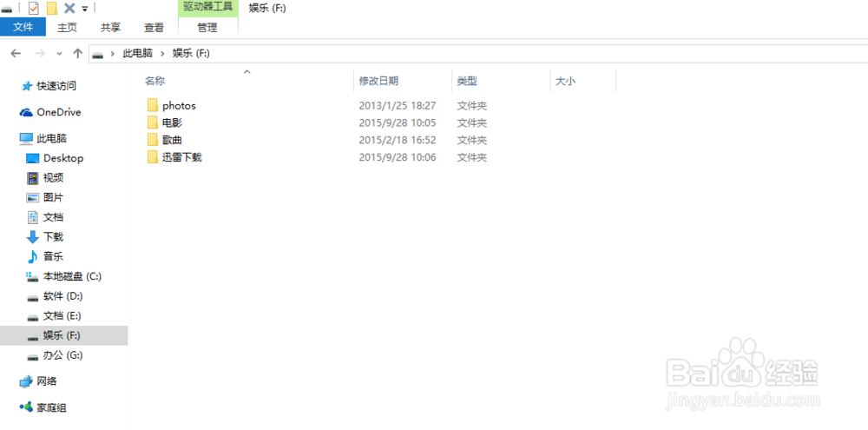Screen dimensions: 868x430
Task: Click the 视频 film icon in sidebar
Action: pyautogui.click(x=33, y=178)
